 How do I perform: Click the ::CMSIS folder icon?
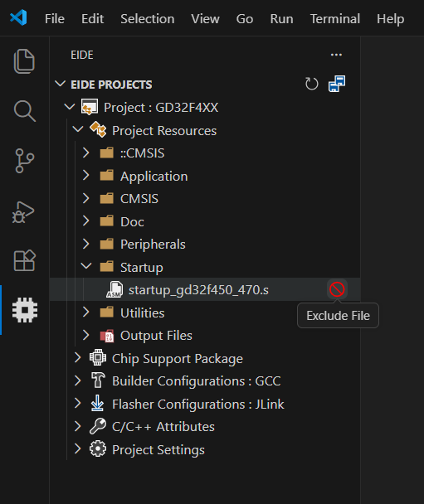pos(106,153)
